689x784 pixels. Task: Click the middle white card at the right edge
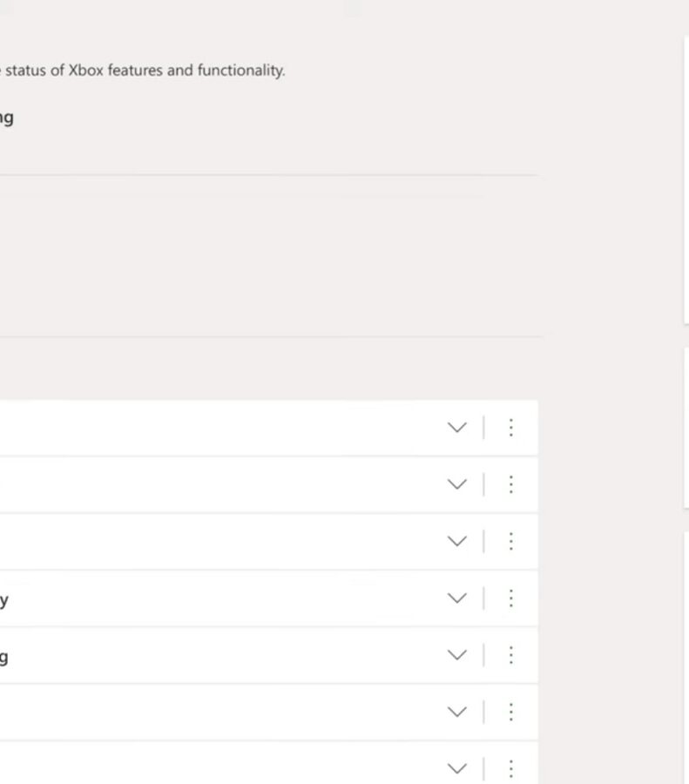[686, 429]
